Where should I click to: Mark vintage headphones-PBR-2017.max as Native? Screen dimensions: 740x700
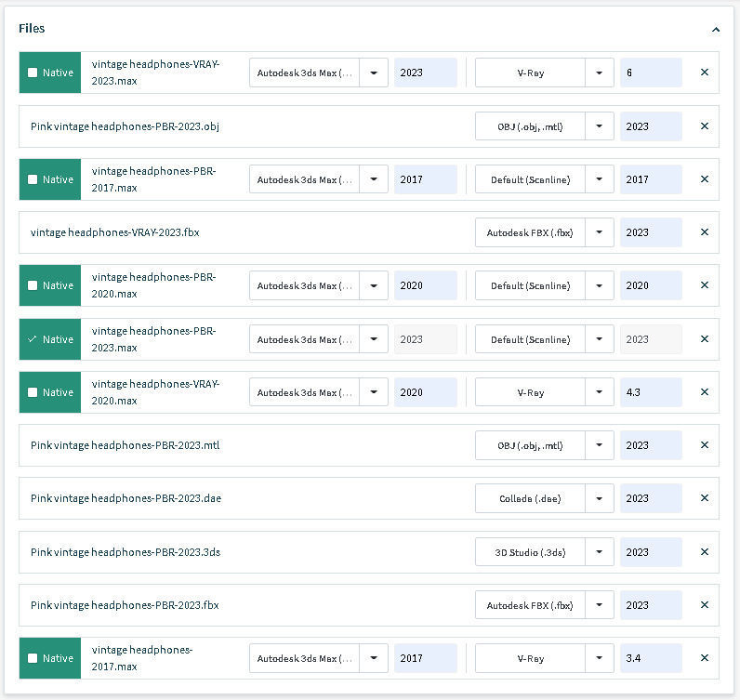pos(33,179)
